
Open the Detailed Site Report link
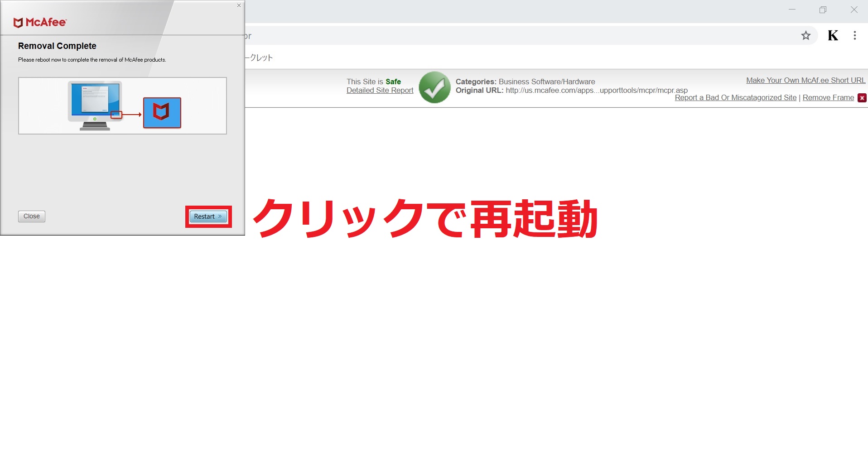point(380,90)
